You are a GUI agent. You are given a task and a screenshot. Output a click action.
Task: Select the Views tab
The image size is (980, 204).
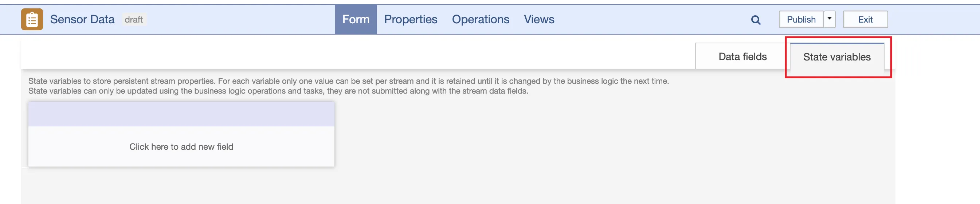pos(539,19)
